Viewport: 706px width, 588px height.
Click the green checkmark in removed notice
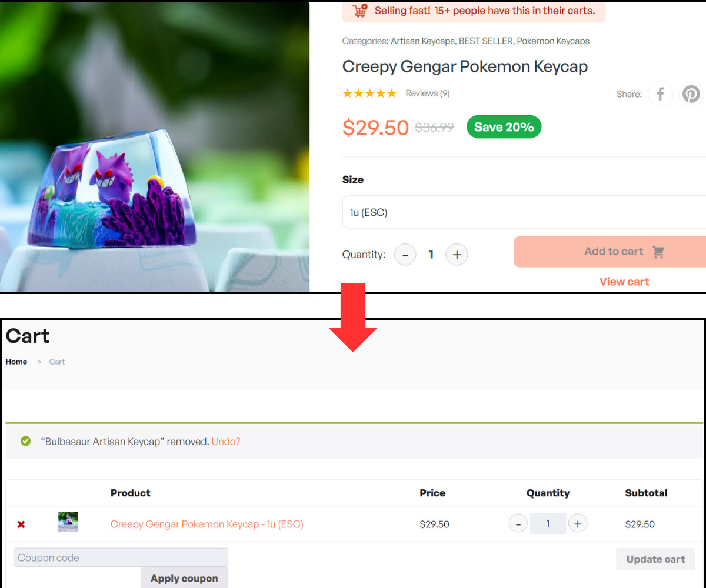[x=25, y=441]
